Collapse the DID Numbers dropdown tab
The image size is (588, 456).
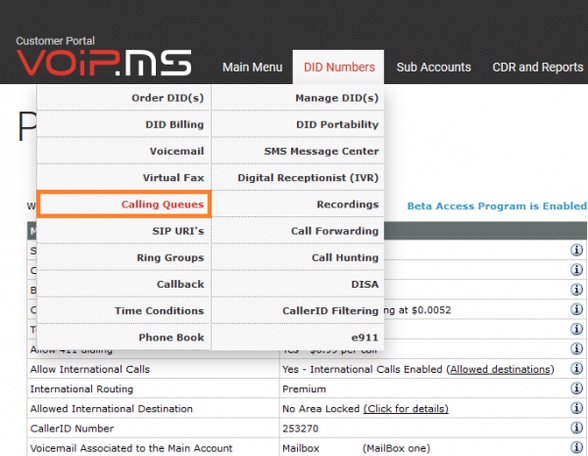(x=339, y=67)
